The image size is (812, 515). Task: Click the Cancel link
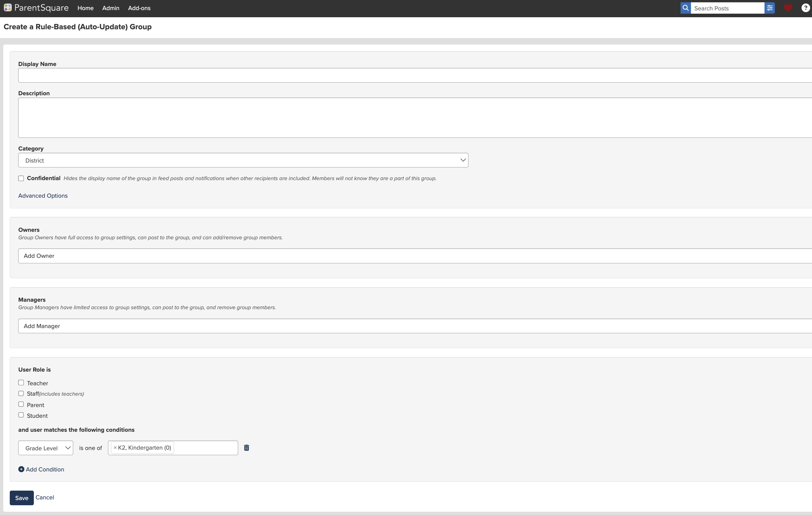(45, 497)
